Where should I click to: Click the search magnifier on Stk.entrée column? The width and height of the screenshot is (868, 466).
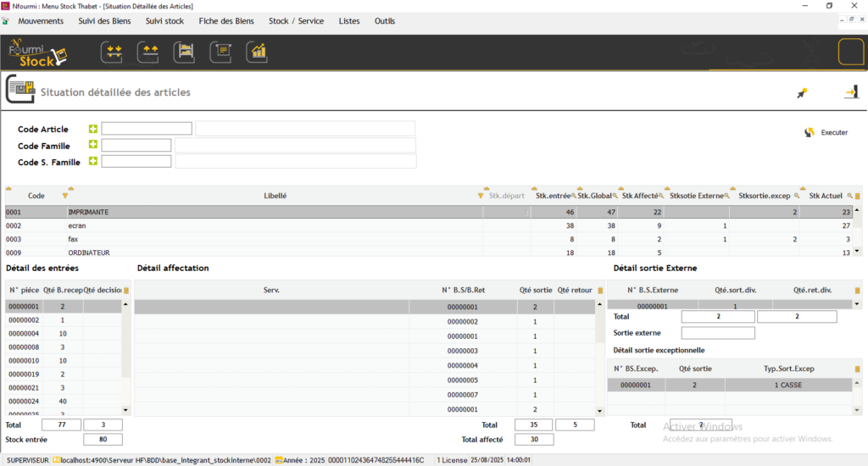click(x=572, y=196)
